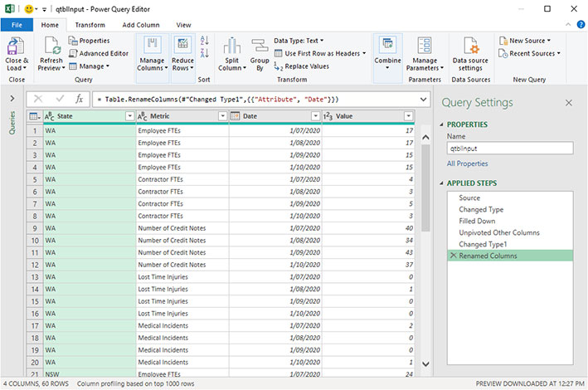Click the Combine icon
Viewport: 588px width, 390px height.
point(387,46)
